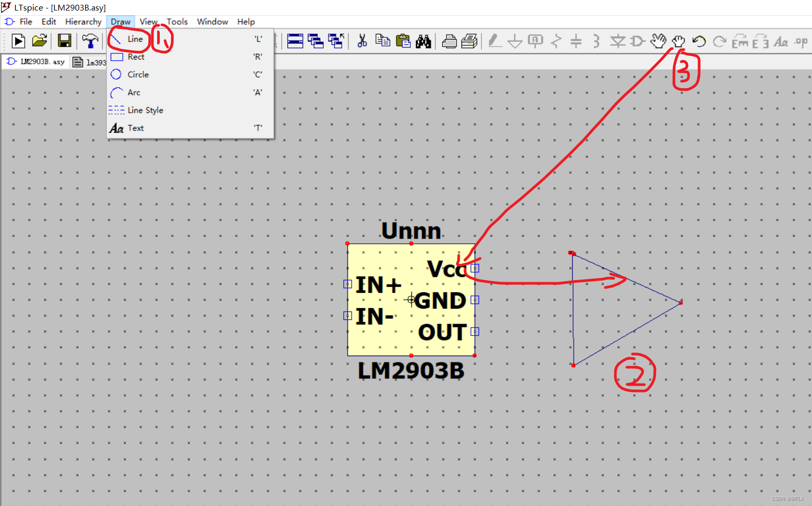The image size is (812, 506).
Task: Click the Close All Windows icon
Action: click(336, 41)
